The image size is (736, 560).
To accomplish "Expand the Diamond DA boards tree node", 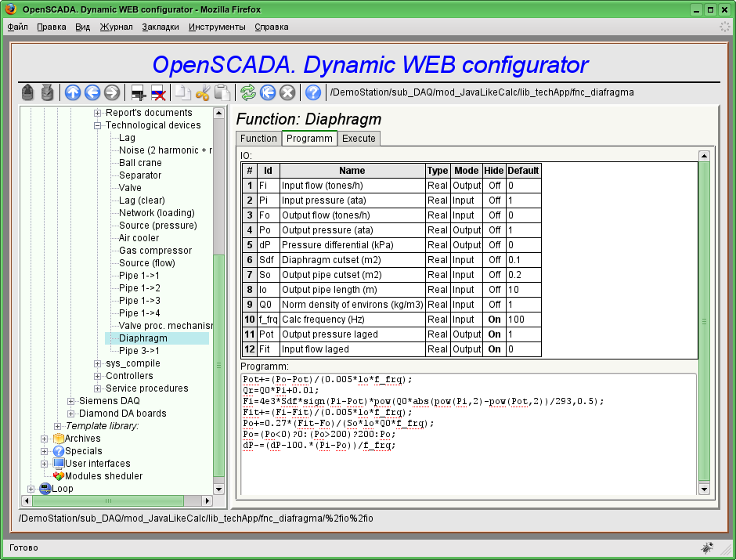I will pos(70,414).
